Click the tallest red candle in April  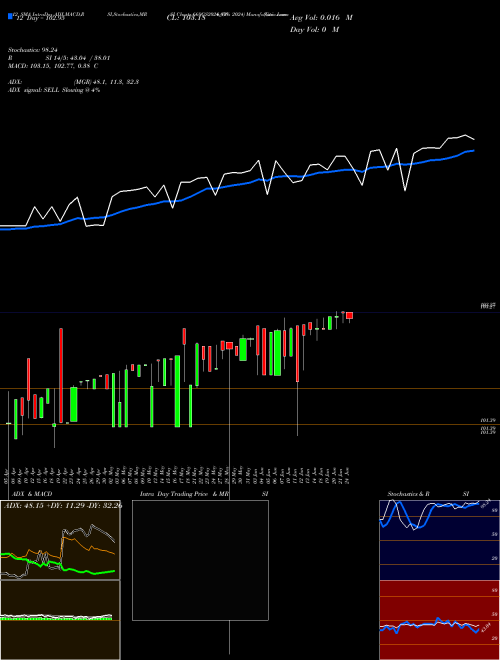61,375
